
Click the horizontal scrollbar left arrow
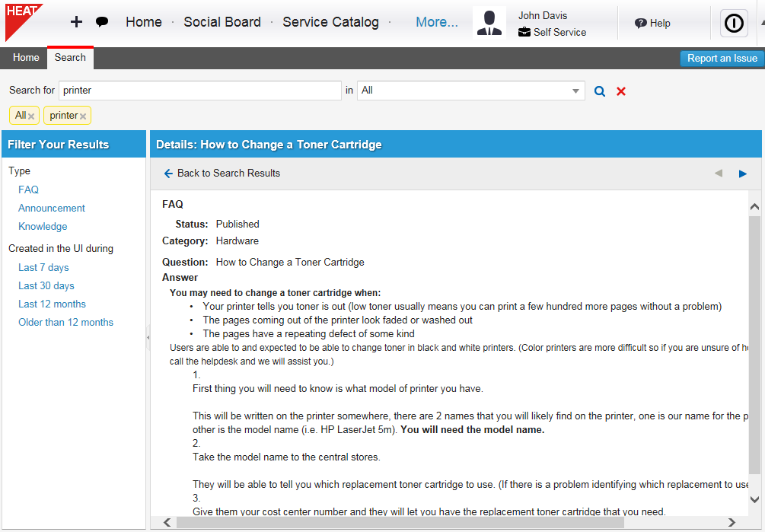coord(167,522)
